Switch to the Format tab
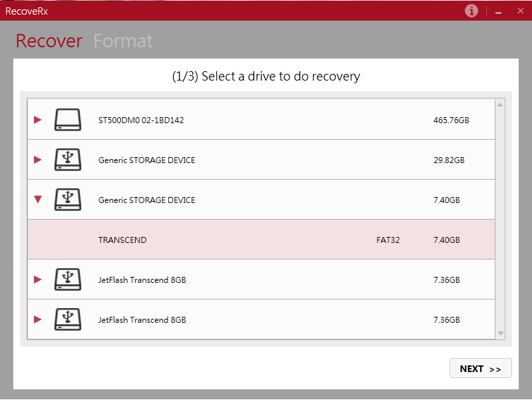This screenshot has width=532, height=400. (123, 41)
